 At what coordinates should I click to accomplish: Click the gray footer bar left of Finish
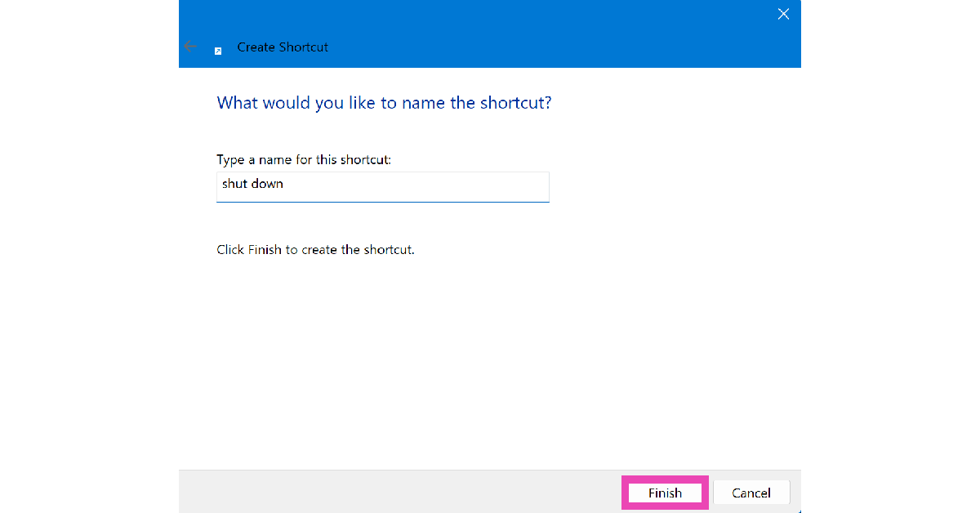(x=392, y=492)
